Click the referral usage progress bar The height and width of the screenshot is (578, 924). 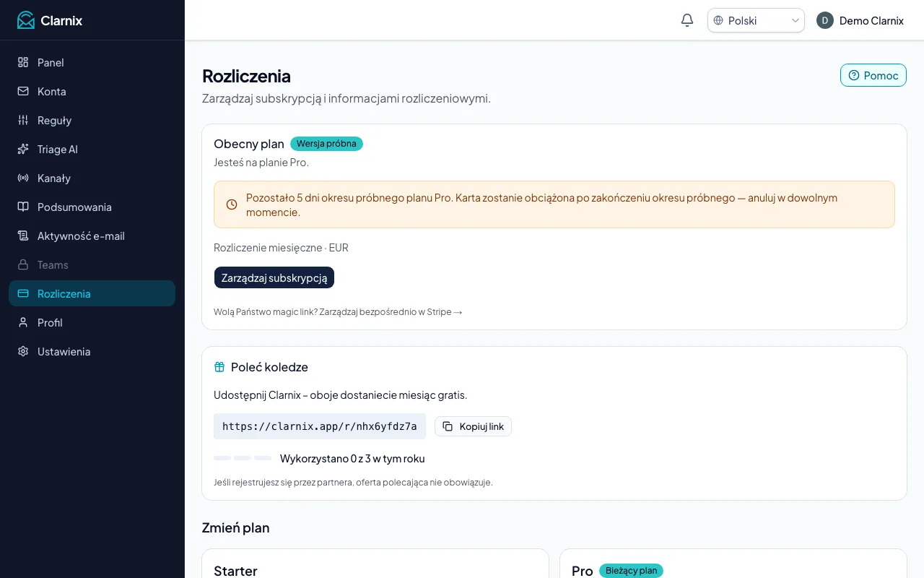coord(243,458)
